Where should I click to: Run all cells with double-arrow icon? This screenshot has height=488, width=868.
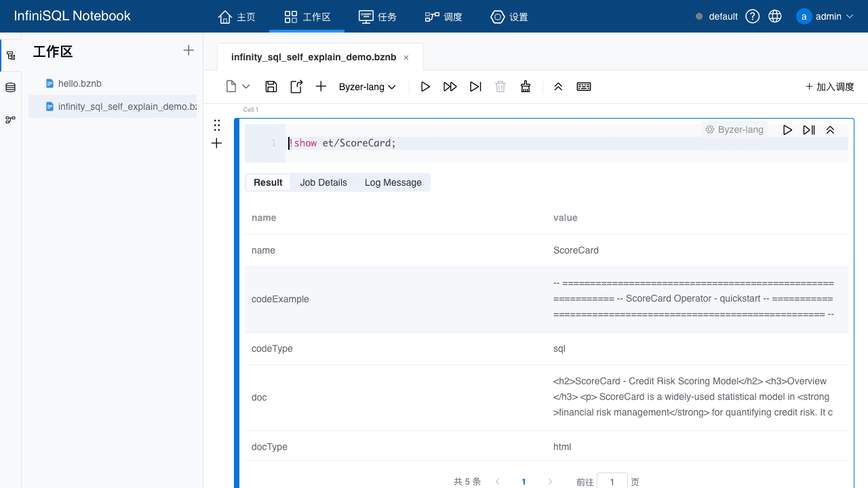tap(450, 87)
